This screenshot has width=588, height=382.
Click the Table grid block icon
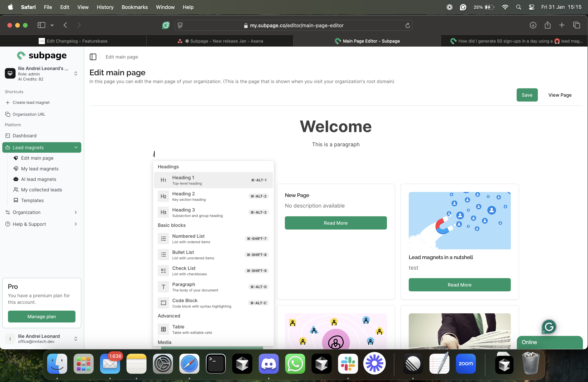163,329
